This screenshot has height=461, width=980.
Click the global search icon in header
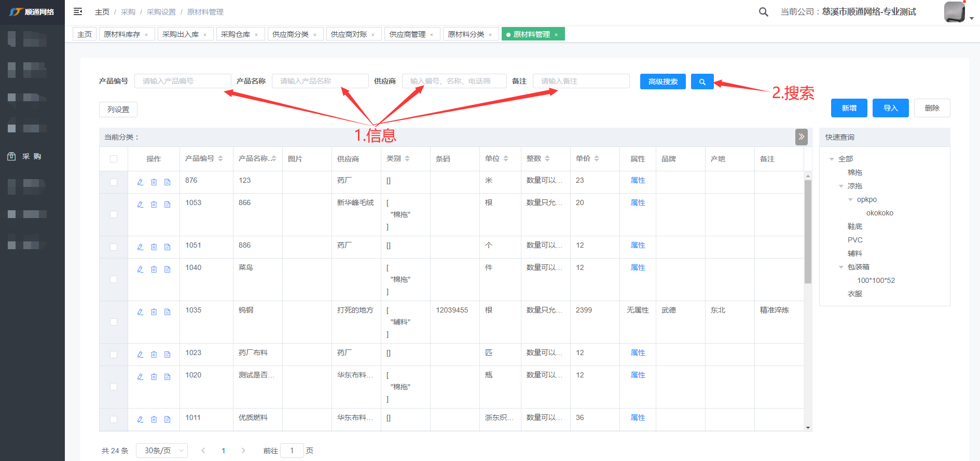pos(763,11)
